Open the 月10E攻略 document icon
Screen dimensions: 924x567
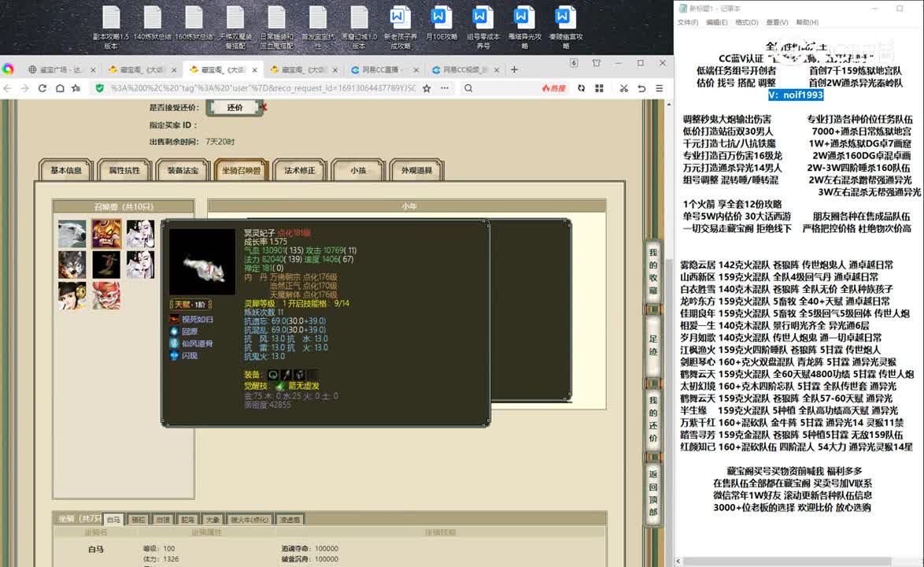click(x=442, y=24)
